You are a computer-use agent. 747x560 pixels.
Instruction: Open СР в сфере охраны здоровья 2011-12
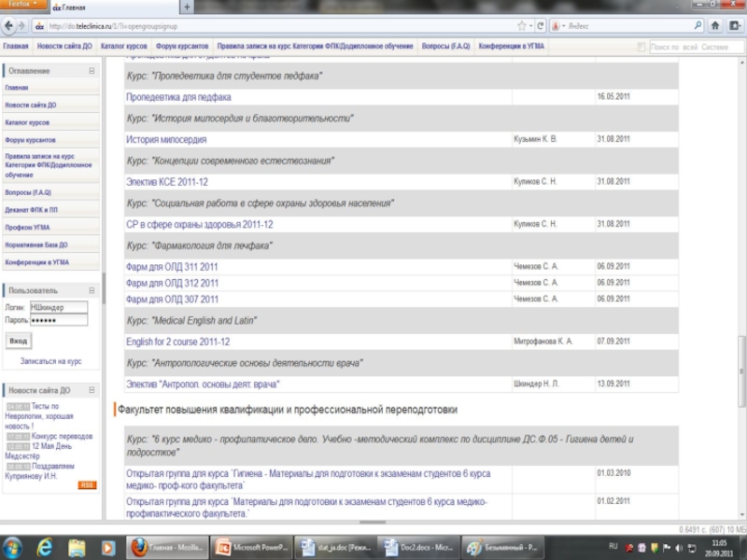point(200,224)
